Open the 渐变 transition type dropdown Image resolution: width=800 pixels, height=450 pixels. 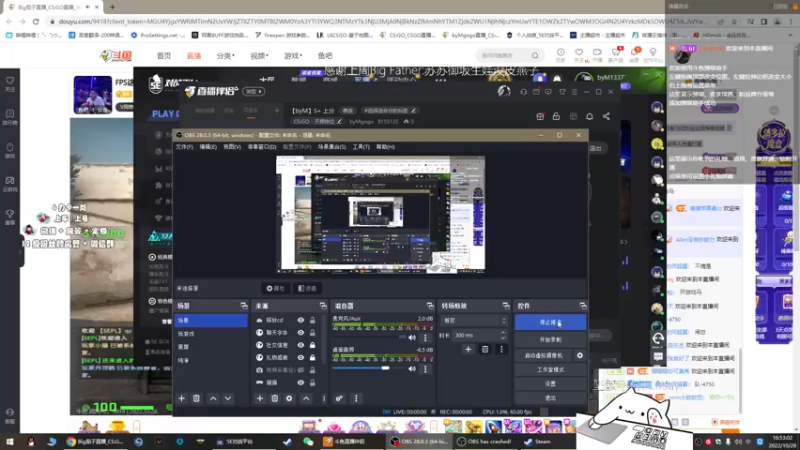point(474,320)
